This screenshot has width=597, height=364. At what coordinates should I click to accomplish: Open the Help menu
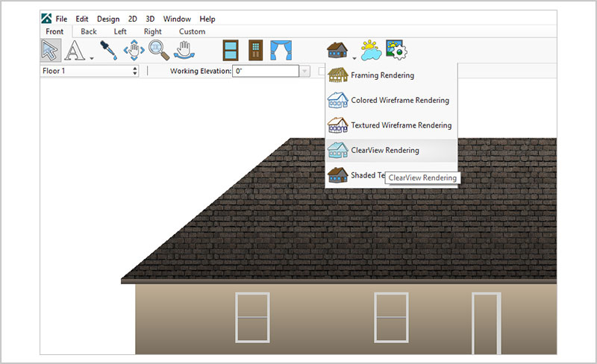(207, 19)
